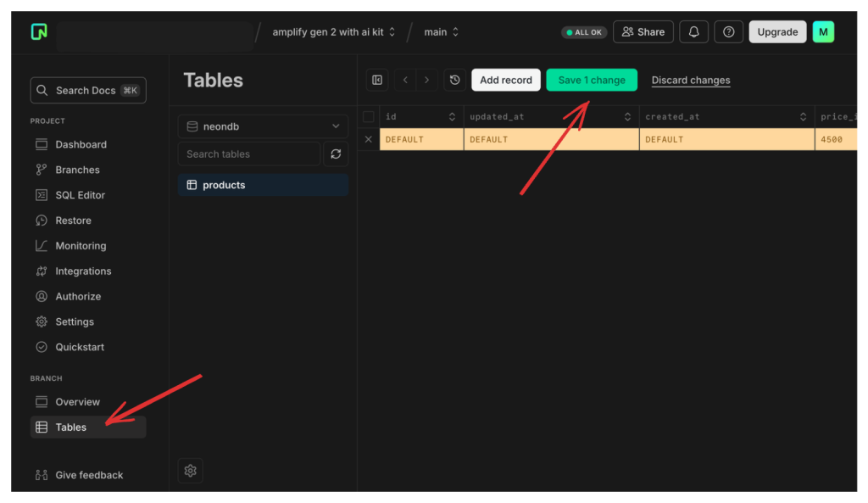Click Save 1 change
The height and width of the screenshot is (503, 868).
592,80
